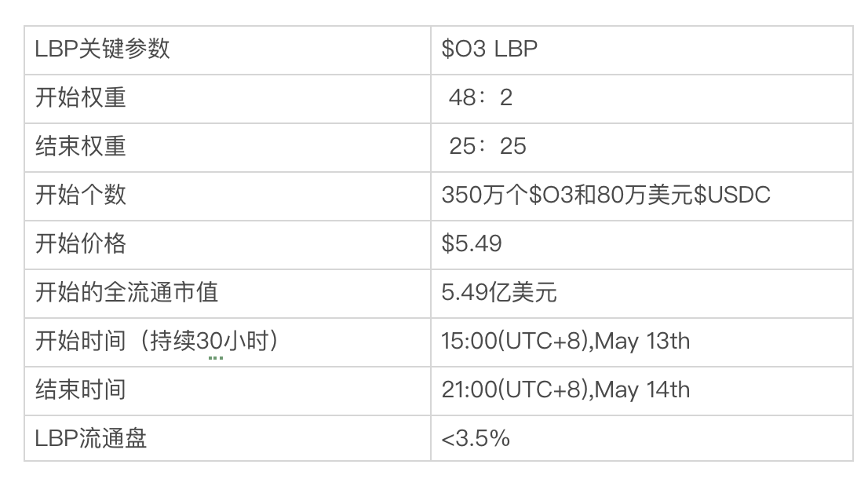Click the "LBP关键参数" header cell
The width and height of the screenshot is (868, 479).
(102, 49)
